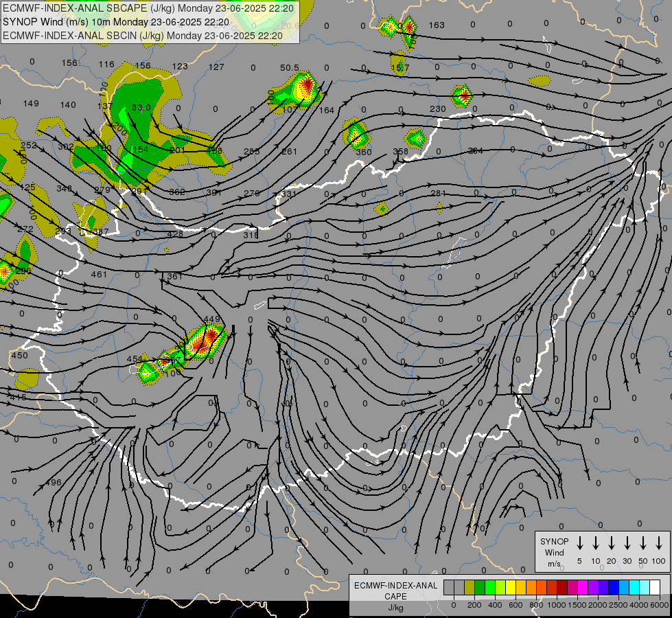The image size is (672, 618).
Task: Click the map value 164
Action: [327, 110]
